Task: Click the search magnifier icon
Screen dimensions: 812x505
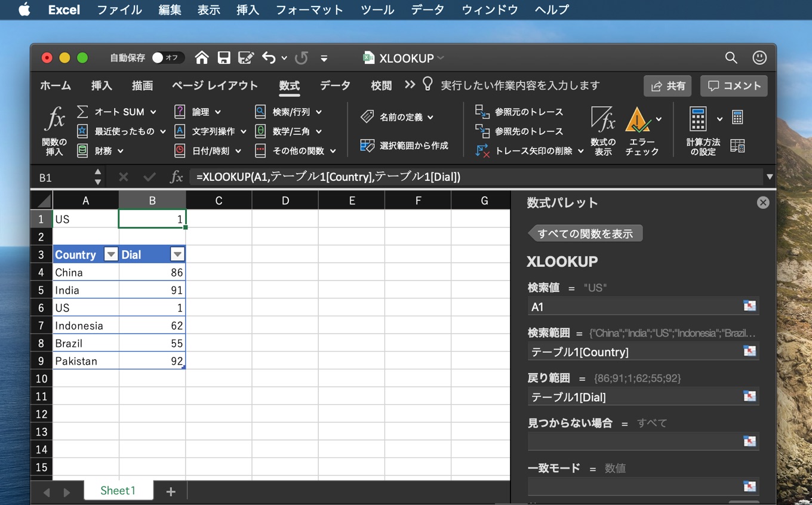Action: (731, 58)
